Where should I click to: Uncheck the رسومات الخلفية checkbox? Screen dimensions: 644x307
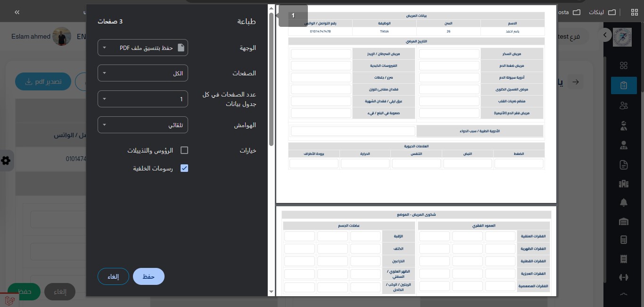point(184,168)
